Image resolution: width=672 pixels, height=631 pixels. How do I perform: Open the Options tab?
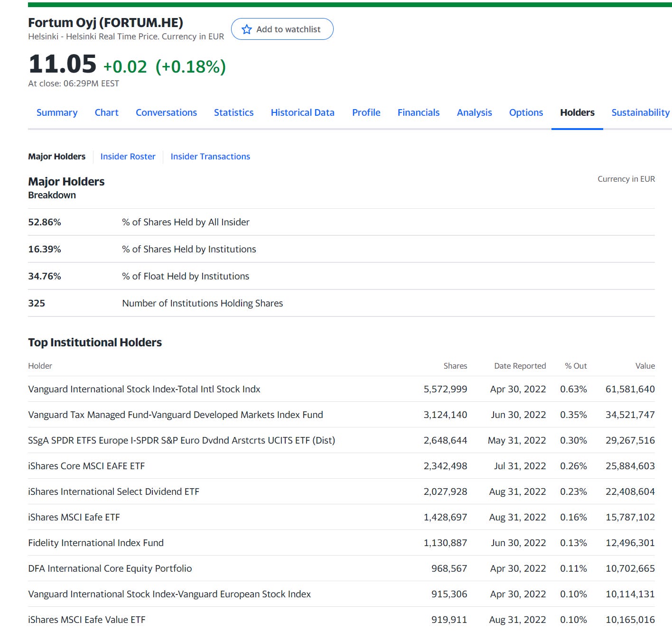(526, 112)
